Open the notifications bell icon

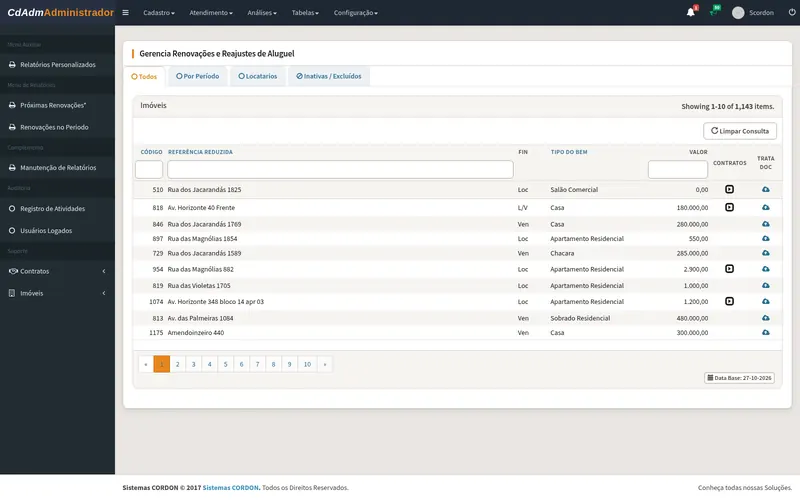coord(690,12)
